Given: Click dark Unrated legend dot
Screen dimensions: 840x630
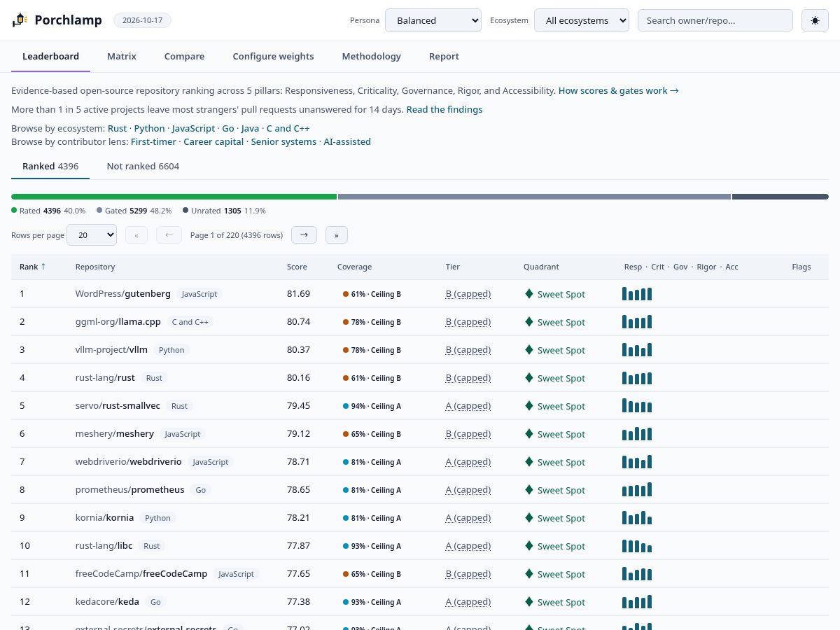Looking at the screenshot, I should coord(185,210).
